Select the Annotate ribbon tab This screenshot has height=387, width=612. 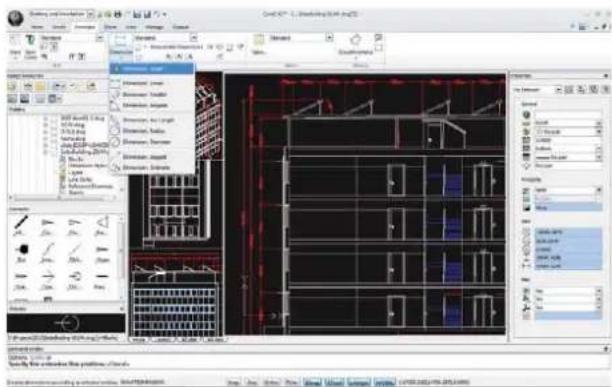pyautogui.click(x=85, y=27)
